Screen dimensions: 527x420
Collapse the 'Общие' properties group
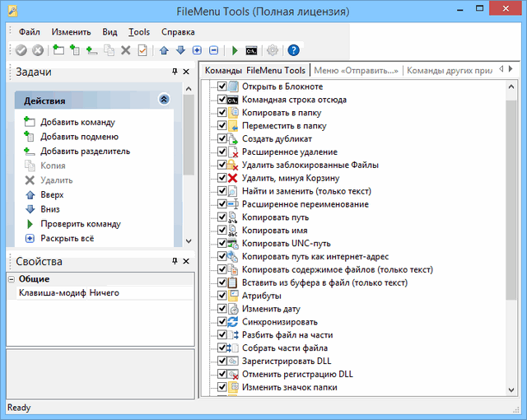pyautogui.click(x=12, y=279)
